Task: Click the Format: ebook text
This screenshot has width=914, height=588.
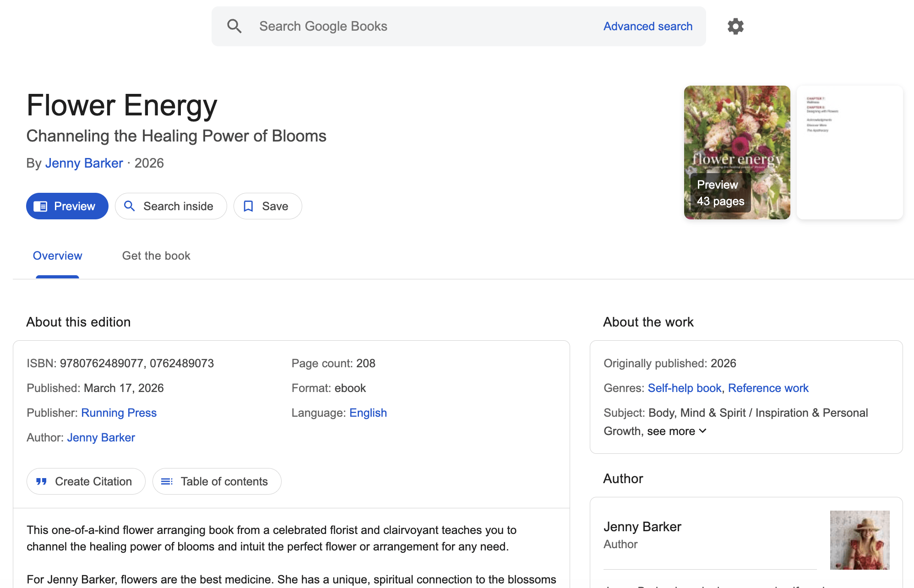Action: click(328, 388)
